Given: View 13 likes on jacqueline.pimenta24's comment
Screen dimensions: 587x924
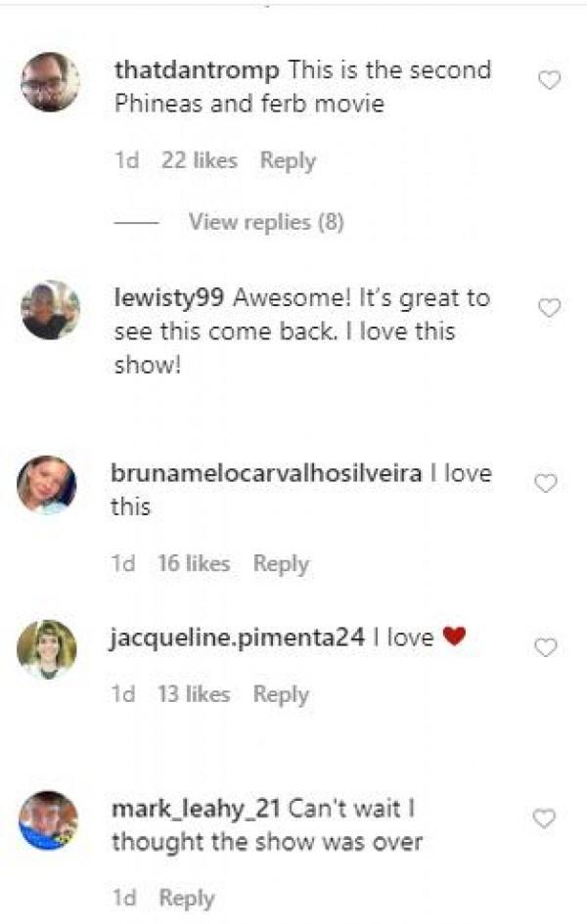Looking at the screenshot, I should pyautogui.click(x=194, y=694).
